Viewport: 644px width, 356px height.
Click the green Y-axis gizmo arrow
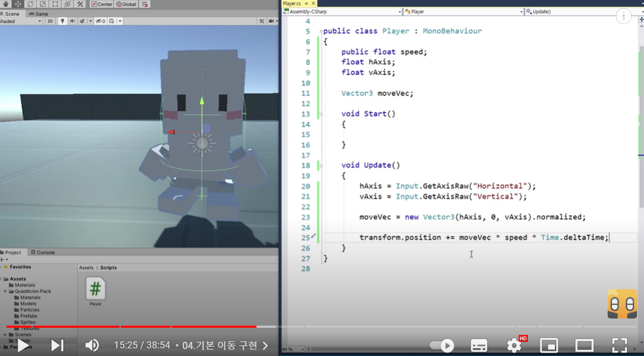pyautogui.click(x=202, y=100)
